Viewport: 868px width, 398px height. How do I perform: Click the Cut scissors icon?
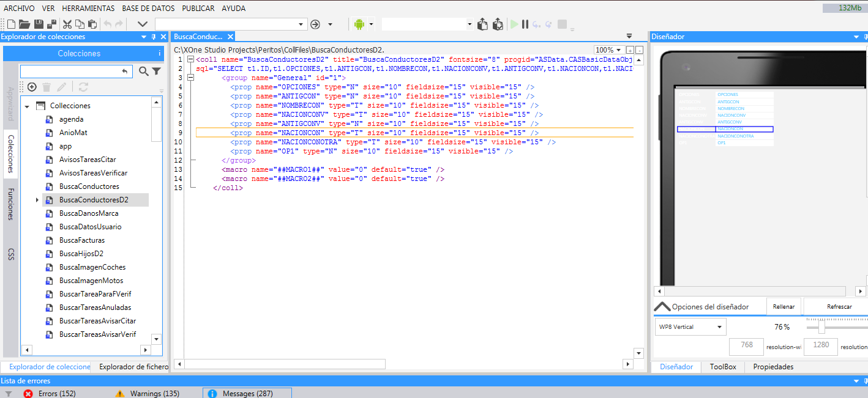point(67,24)
